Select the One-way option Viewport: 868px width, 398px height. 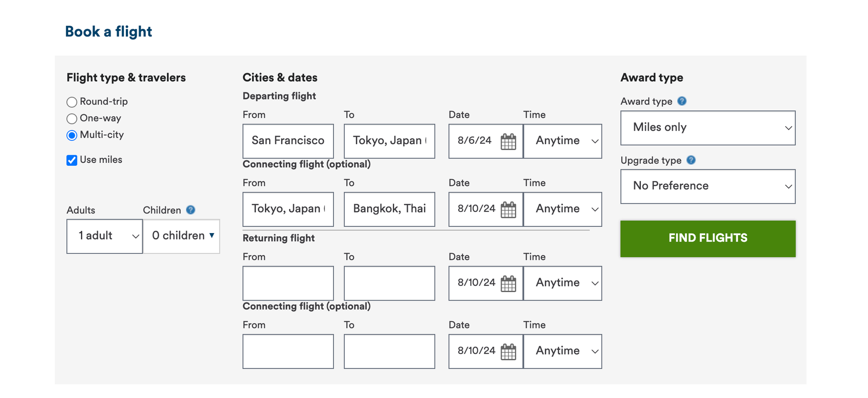[x=71, y=119]
